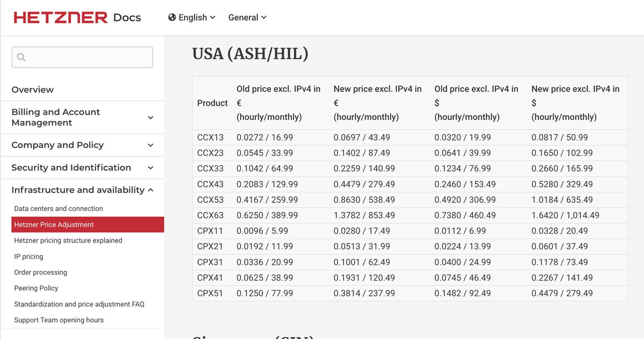Click the value 0.8630 / 538.49
This screenshot has width=644, height=339.
point(364,200)
